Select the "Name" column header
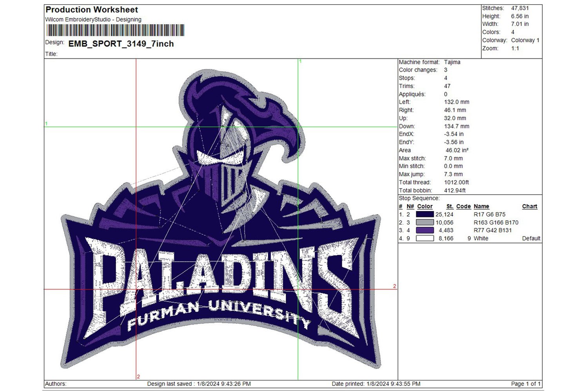Viewport: 588px width, 391px height. pyautogui.click(x=481, y=206)
